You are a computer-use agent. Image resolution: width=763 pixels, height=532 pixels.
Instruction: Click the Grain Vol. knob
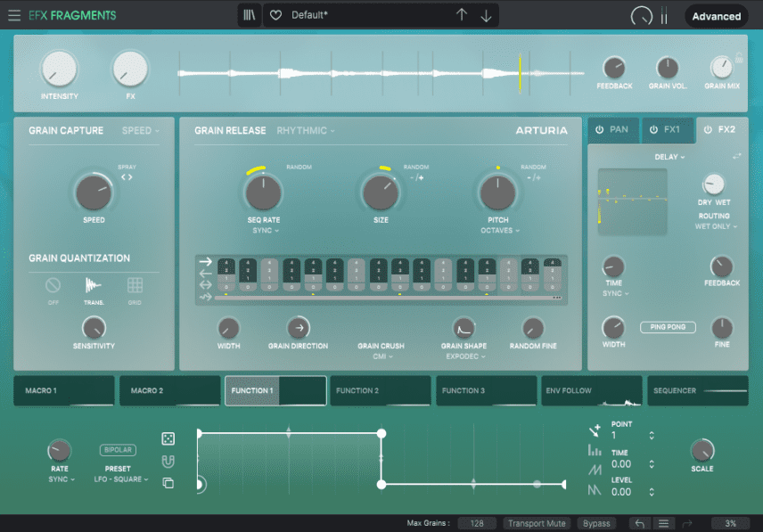pyautogui.click(x=668, y=68)
